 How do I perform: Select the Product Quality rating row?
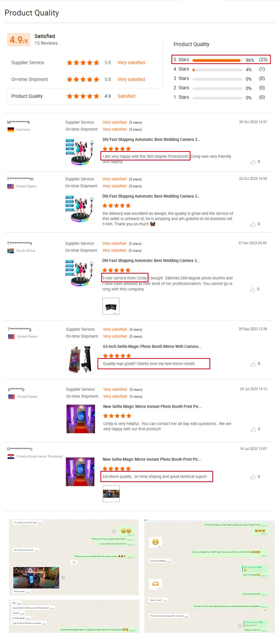click(x=85, y=96)
